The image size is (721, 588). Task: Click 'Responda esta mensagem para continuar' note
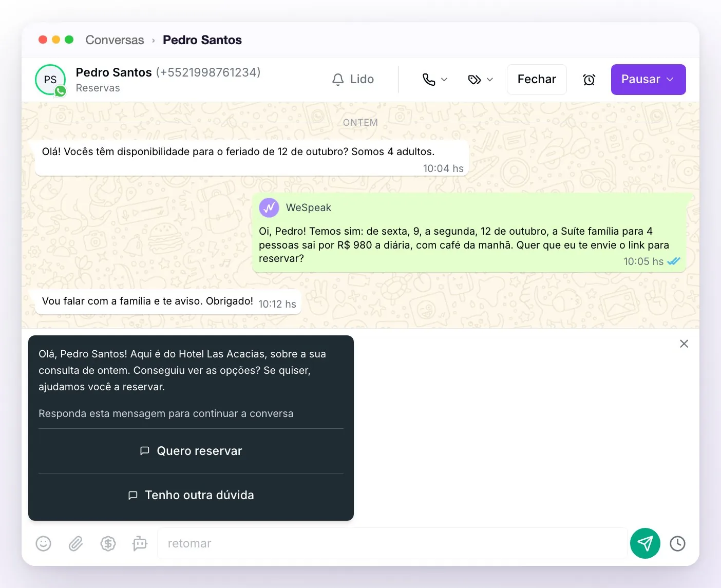point(166,413)
